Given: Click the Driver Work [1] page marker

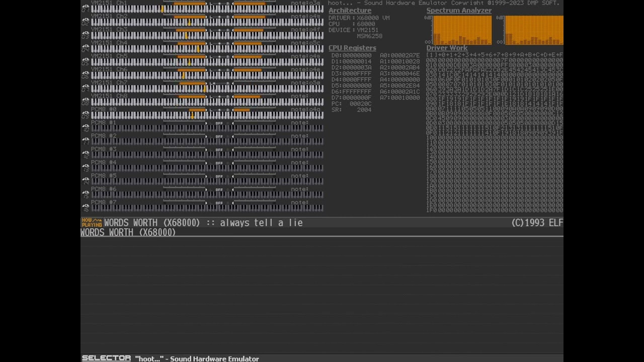Looking at the screenshot, I should coord(431,55).
